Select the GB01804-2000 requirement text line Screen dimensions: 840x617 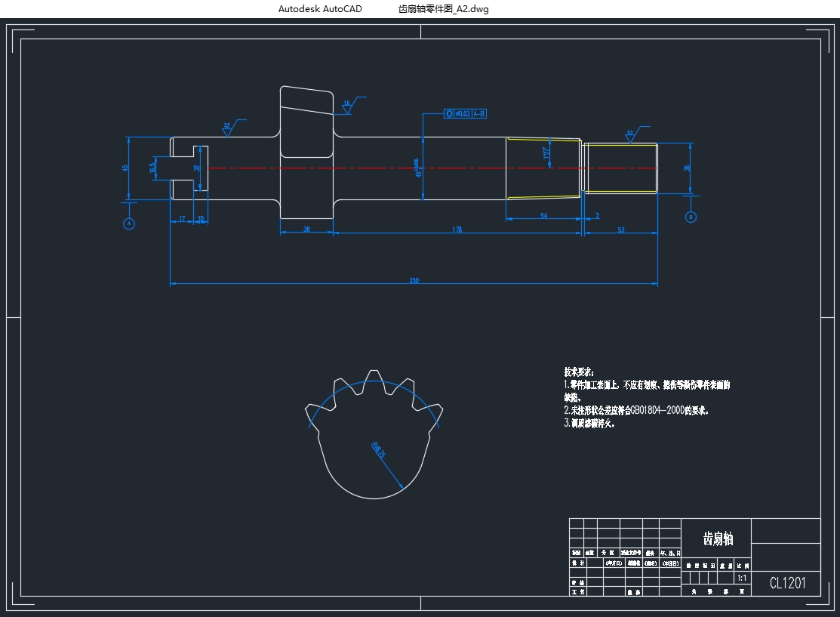point(637,411)
